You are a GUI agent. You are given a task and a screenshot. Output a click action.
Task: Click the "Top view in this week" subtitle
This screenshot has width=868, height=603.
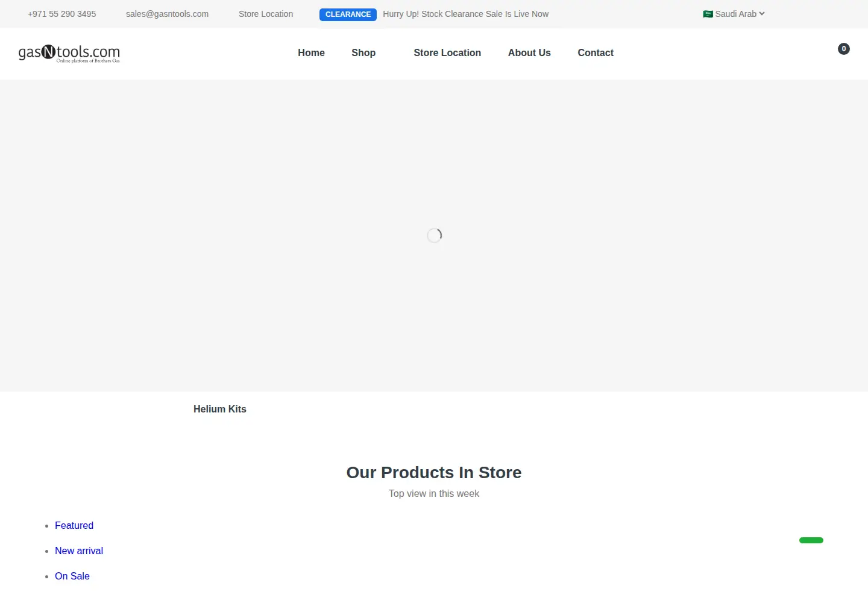[x=434, y=493]
